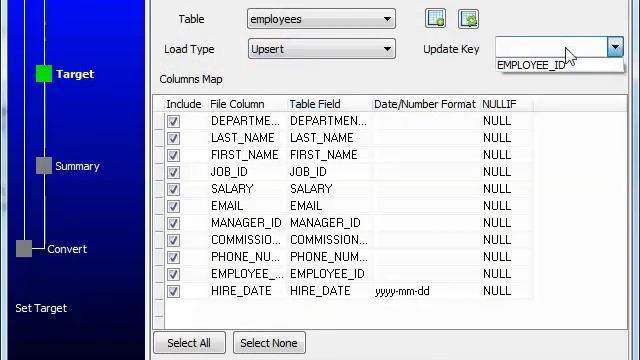Open the Table dropdown showing employees
The width and height of the screenshot is (640, 360).
pos(321,19)
